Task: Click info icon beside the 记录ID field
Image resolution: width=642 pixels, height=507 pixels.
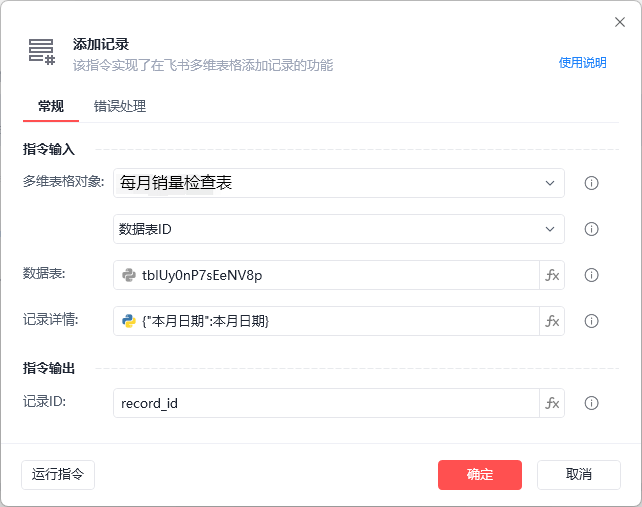Action: (x=591, y=403)
